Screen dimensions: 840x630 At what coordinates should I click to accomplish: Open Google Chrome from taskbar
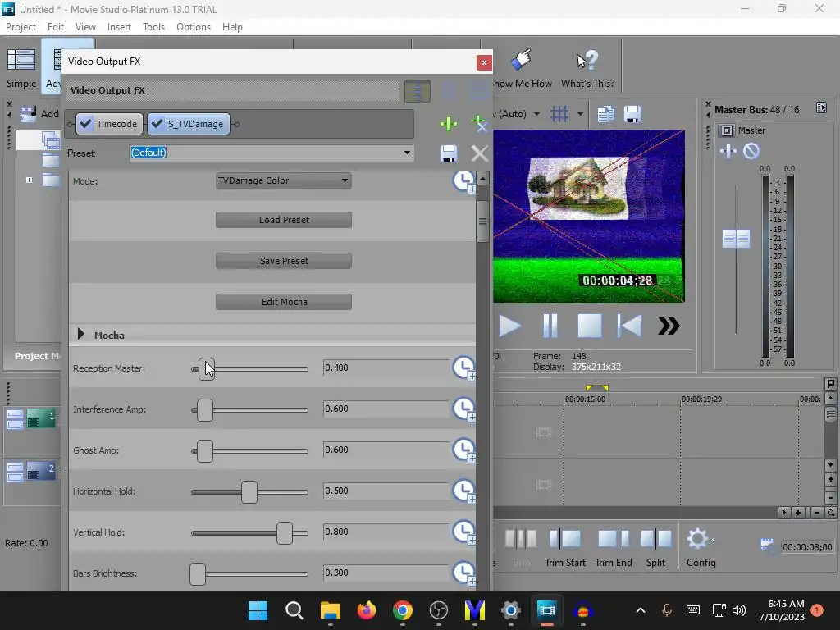pyautogui.click(x=402, y=610)
